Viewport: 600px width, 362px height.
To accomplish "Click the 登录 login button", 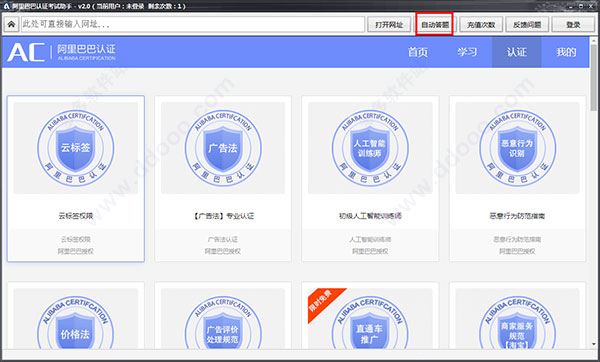I will pyautogui.click(x=573, y=24).
